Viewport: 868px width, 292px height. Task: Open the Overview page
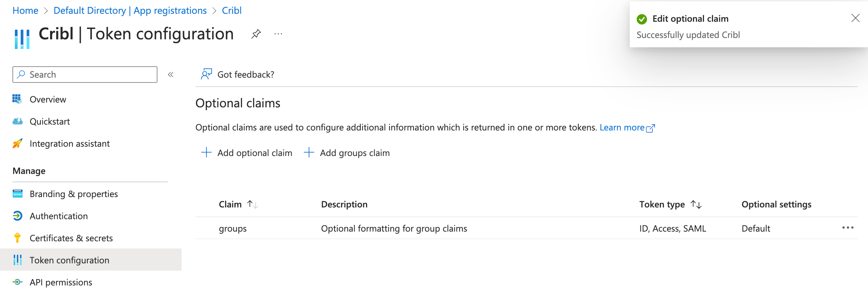click(48, 99)
